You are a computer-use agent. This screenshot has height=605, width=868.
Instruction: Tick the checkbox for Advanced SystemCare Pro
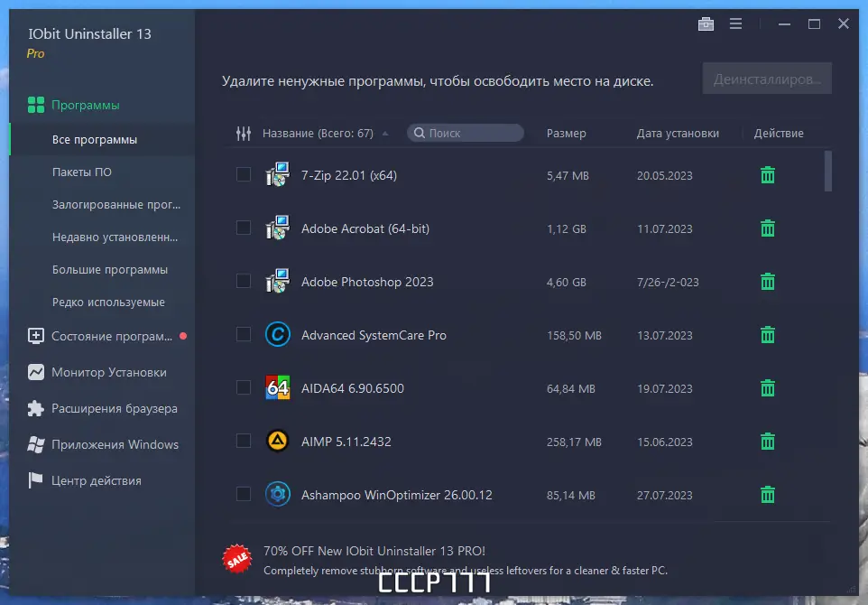coord(243,334)
